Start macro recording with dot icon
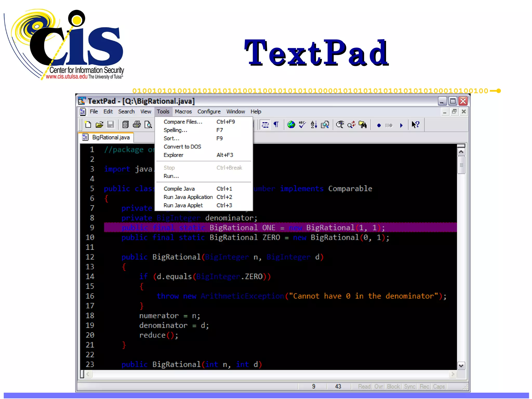The height and width of the screenshot is (399, 532). (x=379, y=125)
